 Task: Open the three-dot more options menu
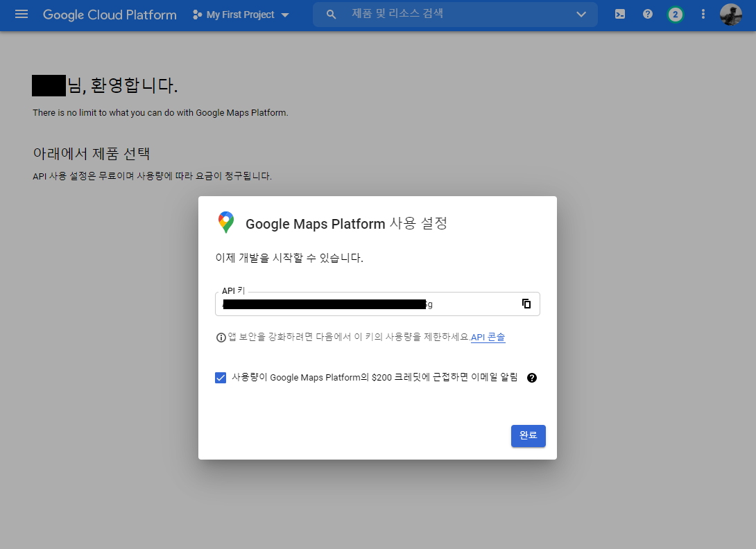coord(703,15)
